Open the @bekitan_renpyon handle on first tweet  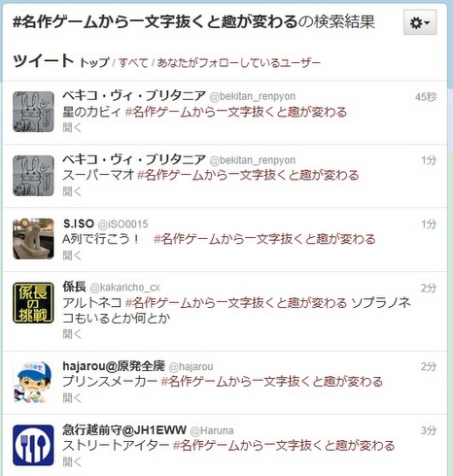(253, 96)
